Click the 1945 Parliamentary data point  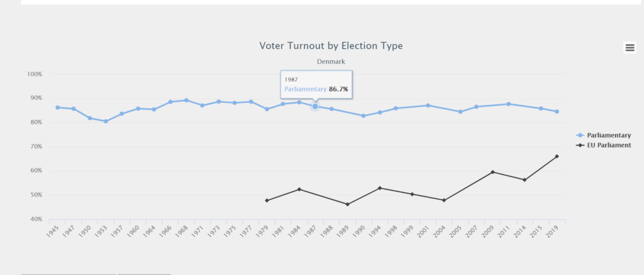(x=57, y=107)
